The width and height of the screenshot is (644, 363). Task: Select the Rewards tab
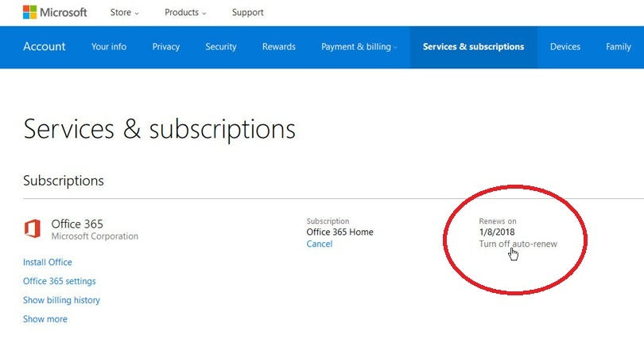click(278, 47)
